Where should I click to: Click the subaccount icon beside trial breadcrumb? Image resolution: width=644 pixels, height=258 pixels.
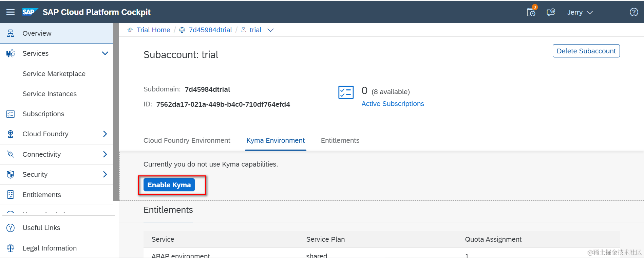(x=244, y=30)
